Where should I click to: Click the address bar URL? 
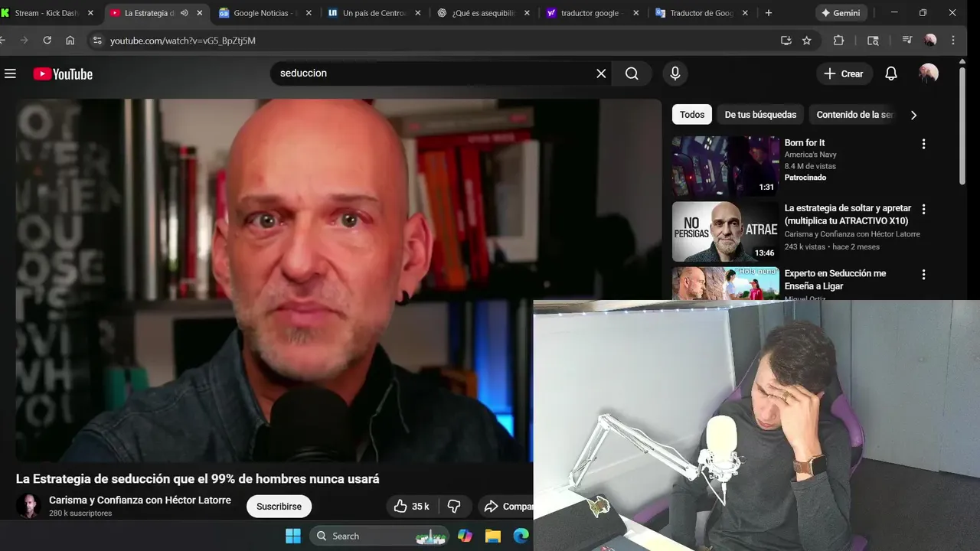coord(183,41)
